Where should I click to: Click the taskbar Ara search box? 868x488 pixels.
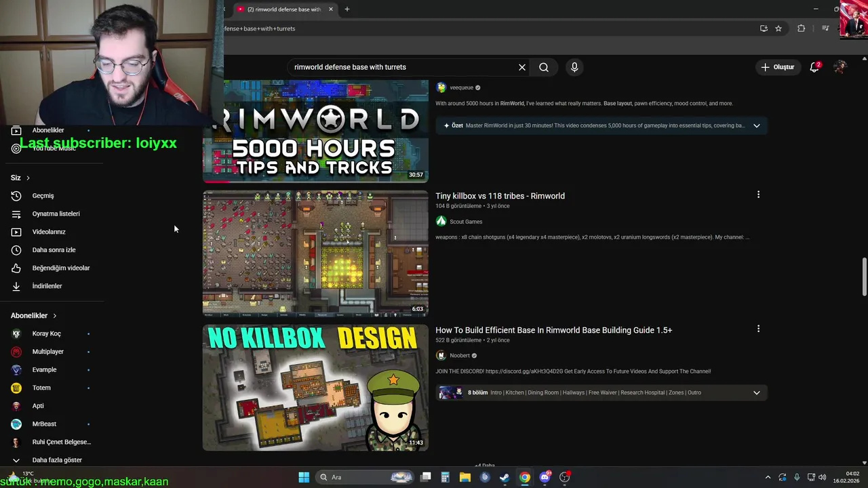coord(365,477)
